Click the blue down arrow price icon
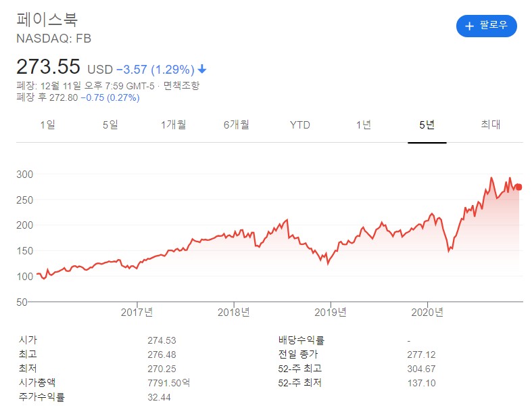The image size is (532, 410). coord(202,69)
